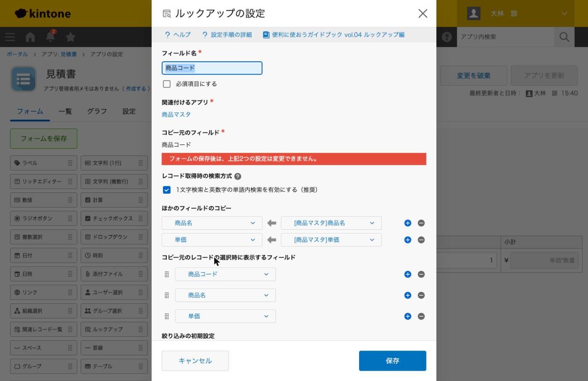The width and height of the screenshot is (588, 381).
Task: Open the 設定手順の詳細 link
Action: [227, 35]
